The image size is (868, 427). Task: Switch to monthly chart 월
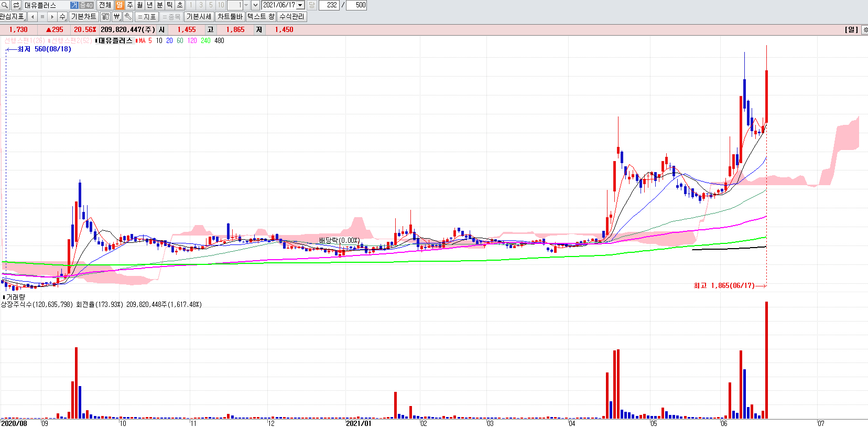[139, 5]
